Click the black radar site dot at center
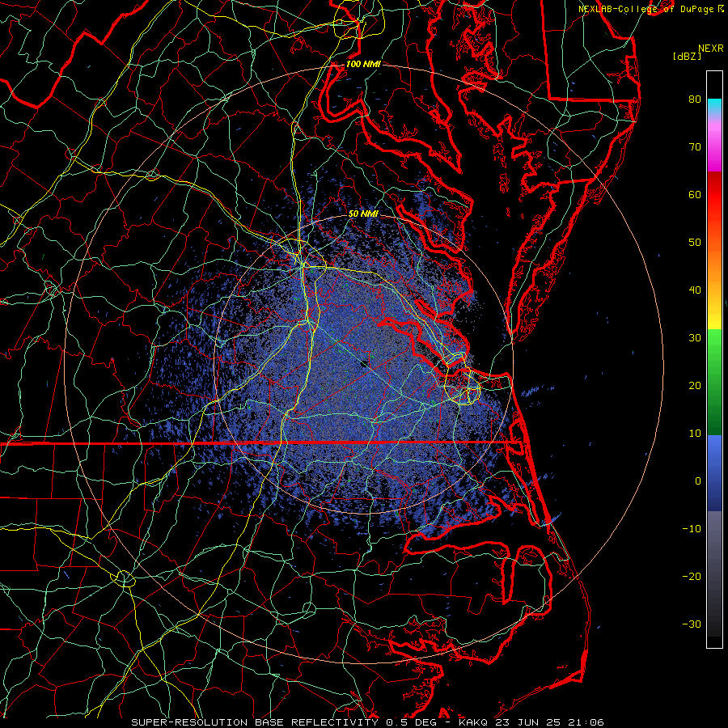This screenshot has width=728, height=728. click(x=364, y=364)
